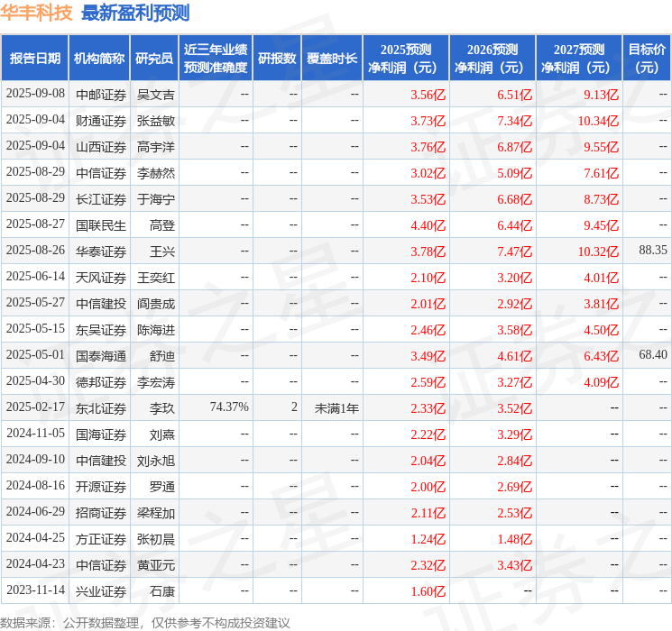Click the 最新盈利预测 heading
The height and width of the screenshot is (631, 672).
pyautogui.click(x=135, y=13)
